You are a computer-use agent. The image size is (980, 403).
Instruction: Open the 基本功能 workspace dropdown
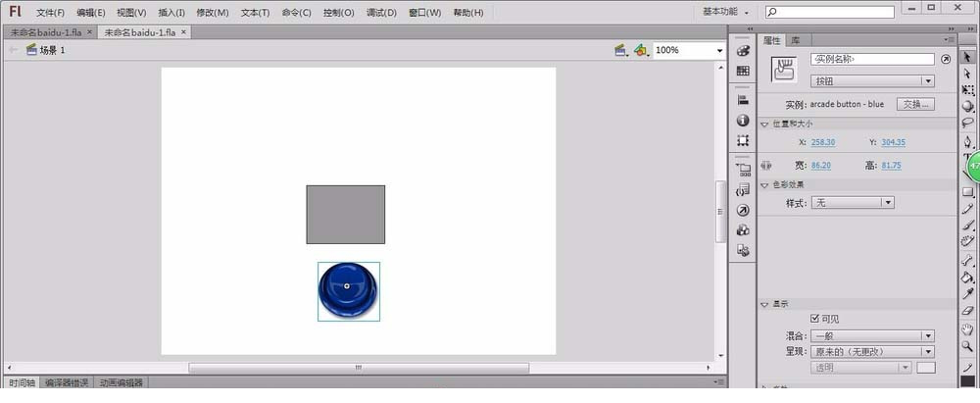pyautogui.click(x=725, y=12)
